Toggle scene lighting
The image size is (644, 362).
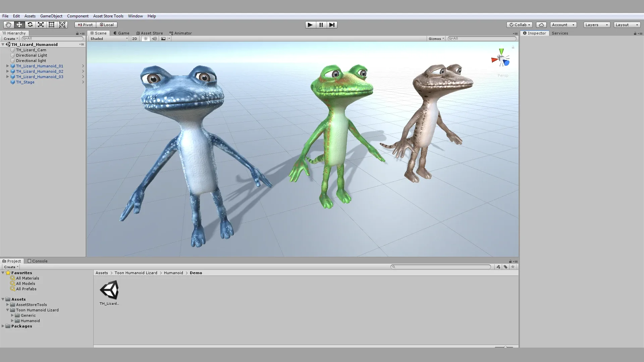[x=146, y=39]
